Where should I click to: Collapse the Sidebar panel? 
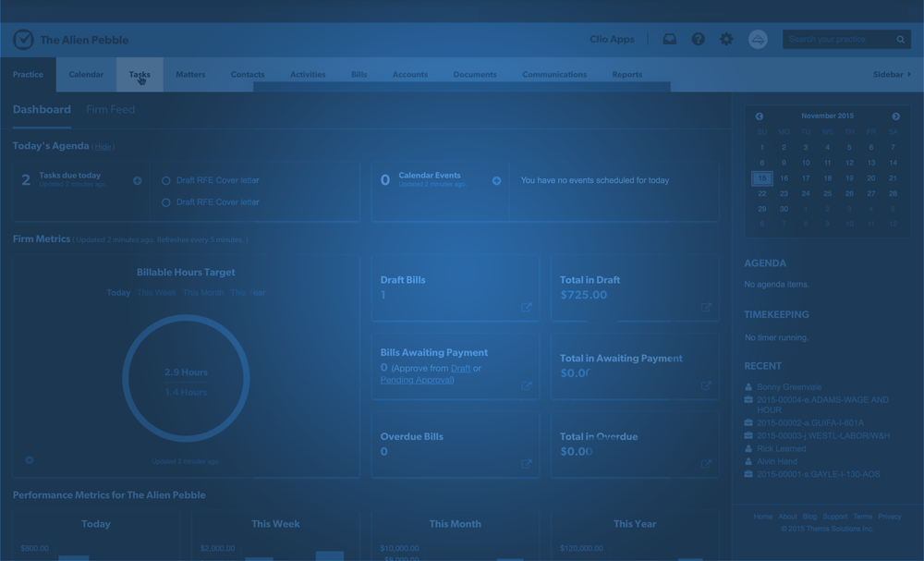click(893, 74)
